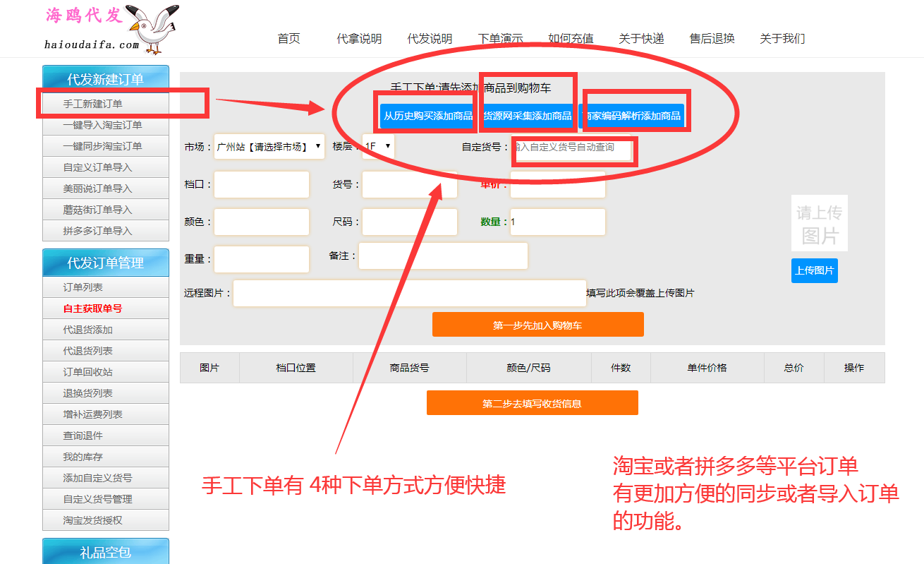
Task: Click 第二步去填写收货信息 button
Action: pos(532,403)
